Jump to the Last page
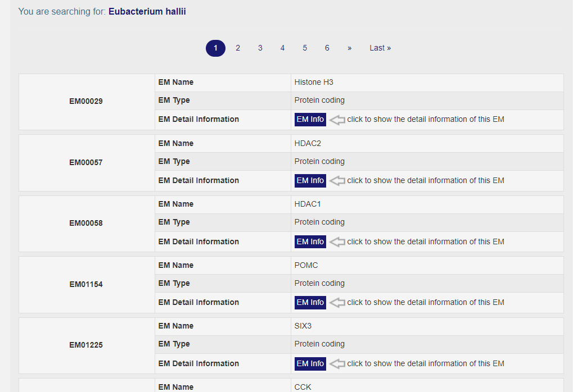Viewport: 573px width, 392px height. point(380,48)
